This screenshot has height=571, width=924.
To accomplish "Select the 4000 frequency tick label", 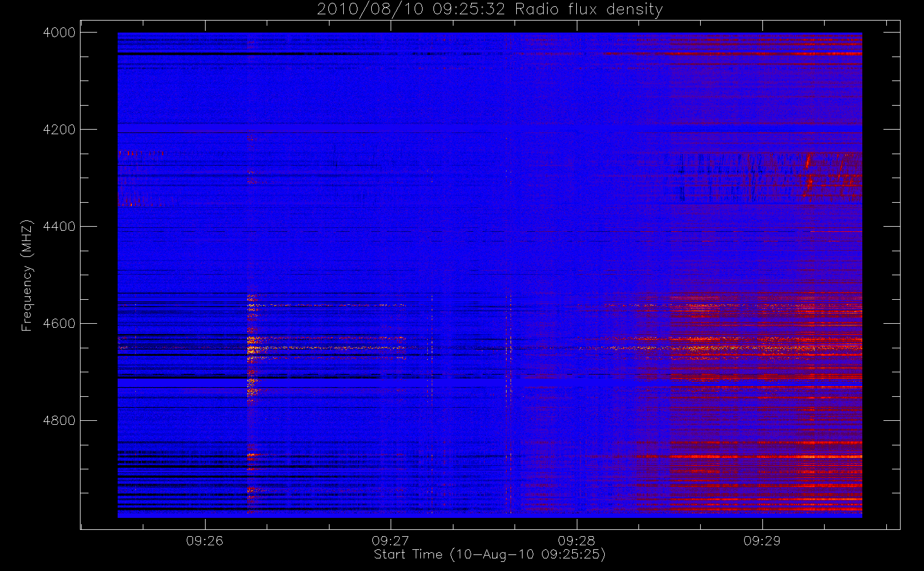I will pyautogui.click(x=59, y=33).
